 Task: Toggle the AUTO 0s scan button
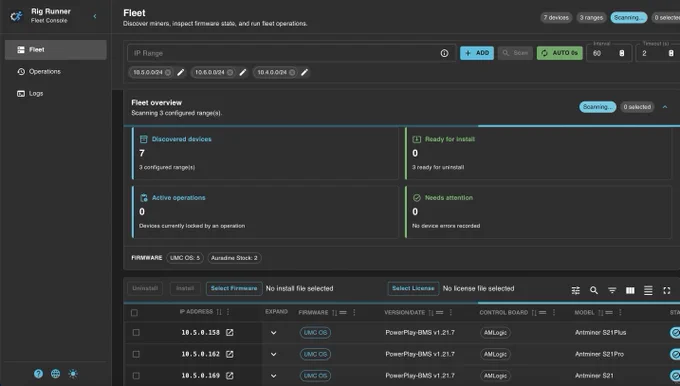point(559,53)
